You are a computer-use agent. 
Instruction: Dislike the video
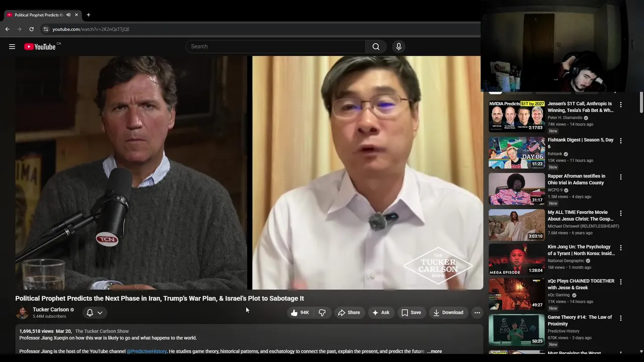tap(322, 313)
